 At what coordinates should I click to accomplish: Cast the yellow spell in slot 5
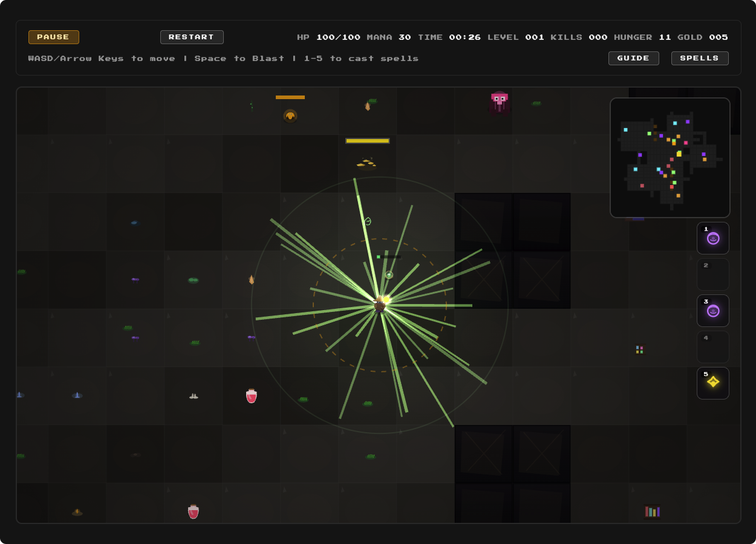pos(713,383)
